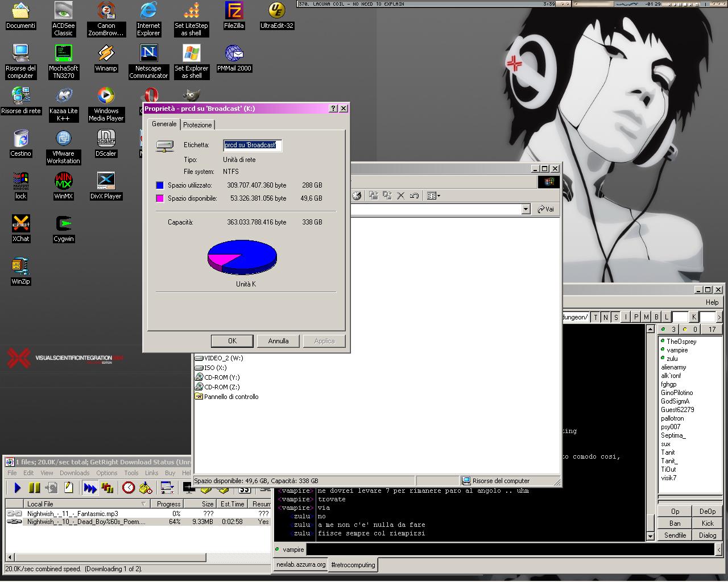Click the yellow telephone dial-up icon in GetRight
The width and height of the screenshot is (728, 582).
146,488
